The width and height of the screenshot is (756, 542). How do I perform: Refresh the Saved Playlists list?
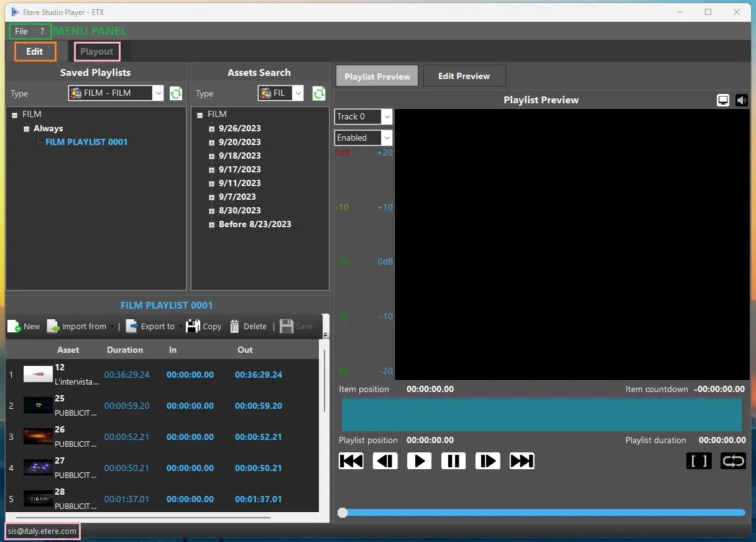tap(176, 93)
